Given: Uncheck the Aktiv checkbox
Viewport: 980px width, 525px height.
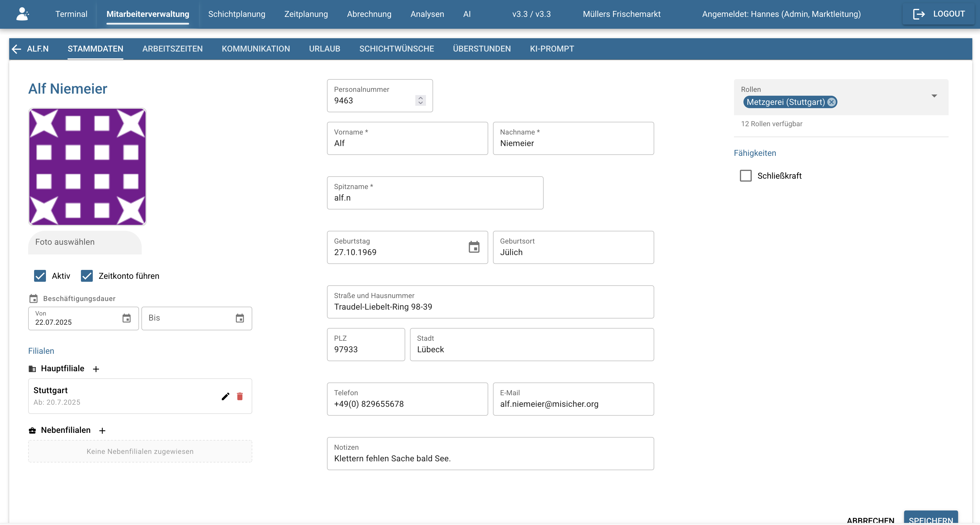Looking at the screenshot, I should (x=40, y=276).
